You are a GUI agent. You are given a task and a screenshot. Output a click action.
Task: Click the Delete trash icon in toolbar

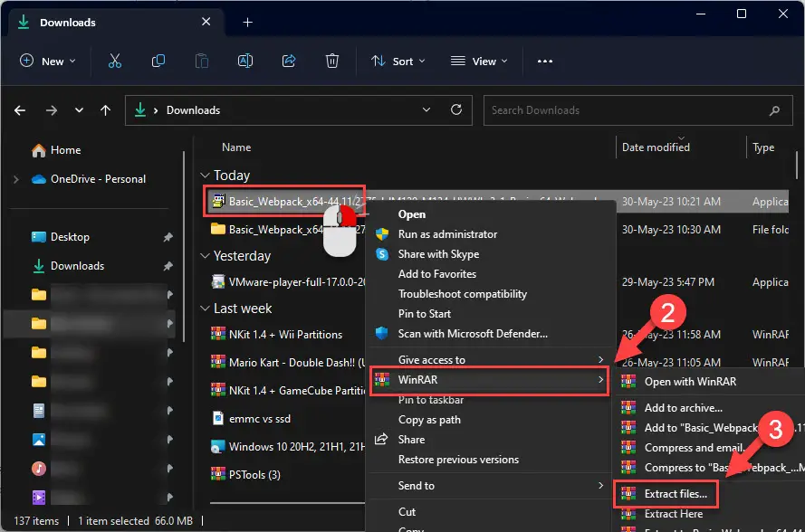click(332, 61)
